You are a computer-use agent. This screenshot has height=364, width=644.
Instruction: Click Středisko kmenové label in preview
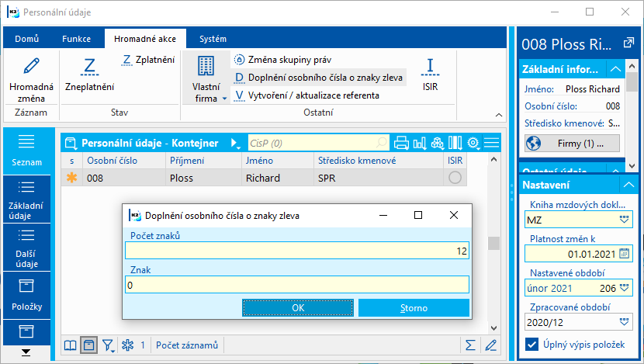pos(564,123)
